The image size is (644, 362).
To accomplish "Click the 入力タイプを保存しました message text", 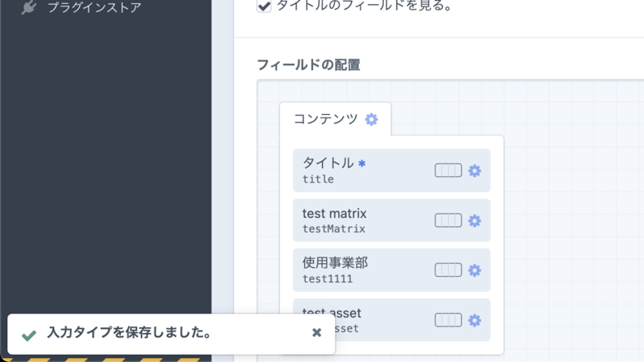I will pos(129,332).
